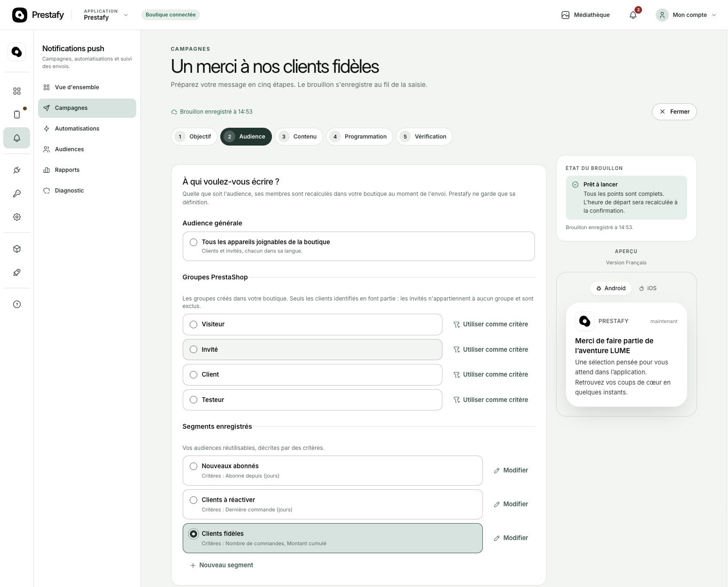Switch preview to iOS

coord(648,288)
